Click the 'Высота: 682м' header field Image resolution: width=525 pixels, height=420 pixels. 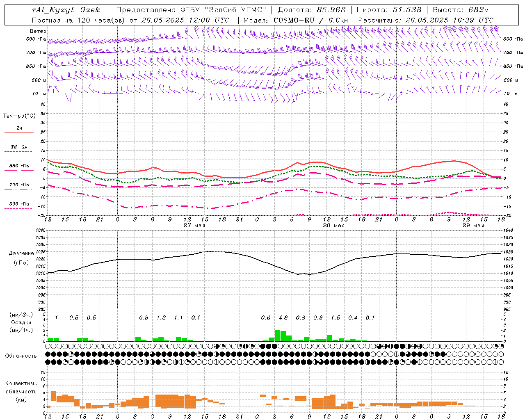point(461,10)
